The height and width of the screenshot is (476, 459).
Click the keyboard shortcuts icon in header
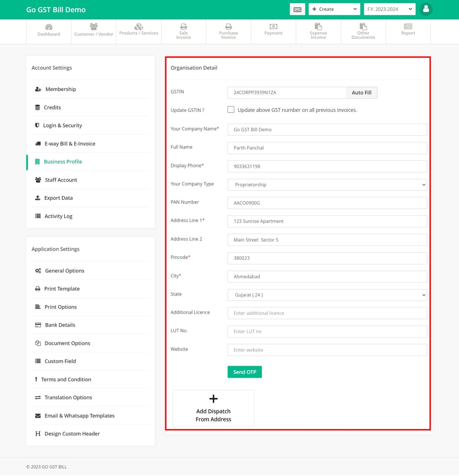(x=297, y=9)
